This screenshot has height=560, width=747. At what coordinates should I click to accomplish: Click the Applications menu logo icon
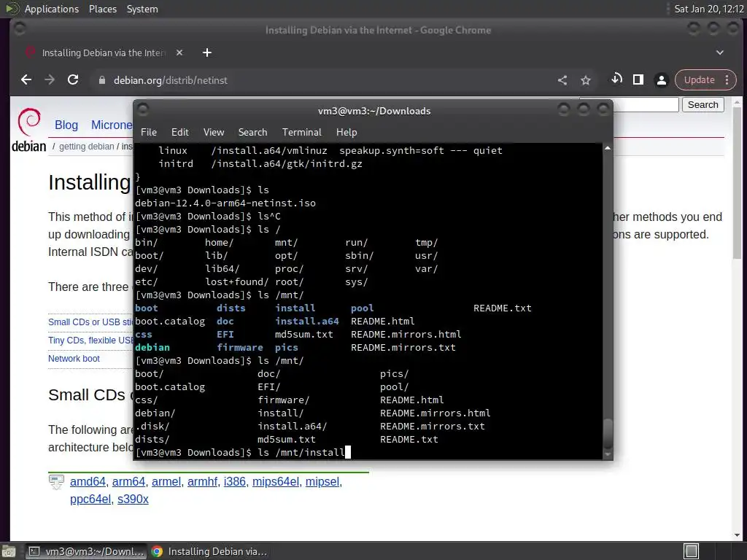[x=12, y=9]
